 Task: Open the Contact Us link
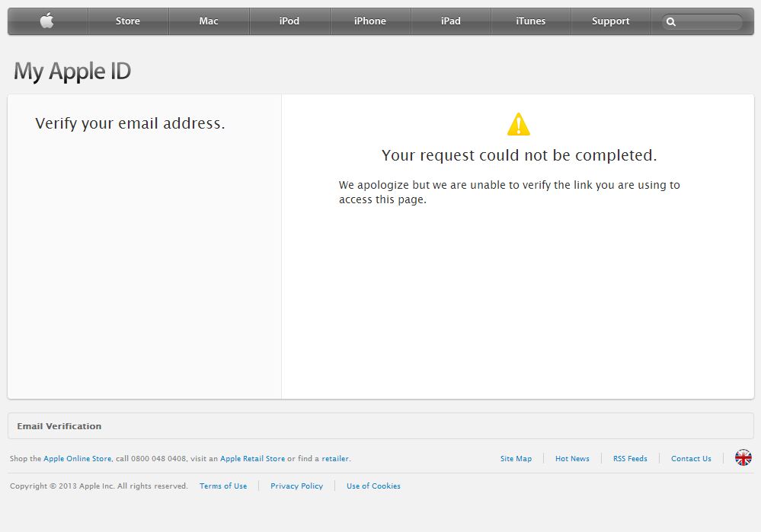click(691, 459)
